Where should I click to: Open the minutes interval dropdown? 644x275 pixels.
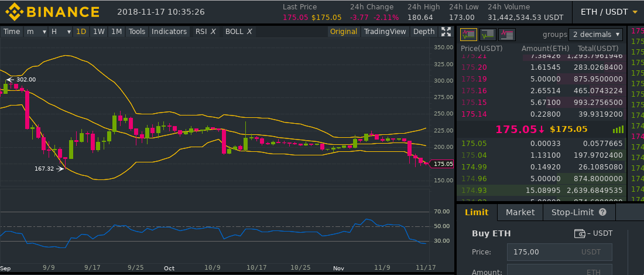click(x=36, y=32)
